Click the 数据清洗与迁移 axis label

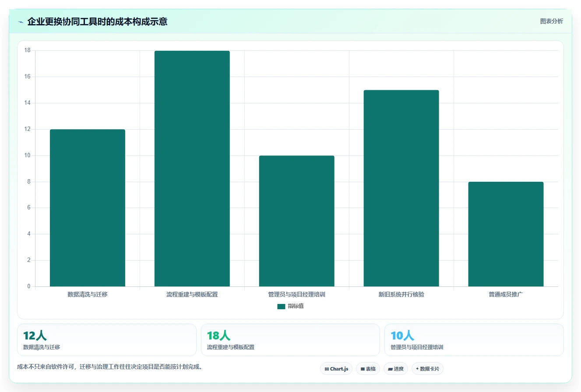point(88,295)
